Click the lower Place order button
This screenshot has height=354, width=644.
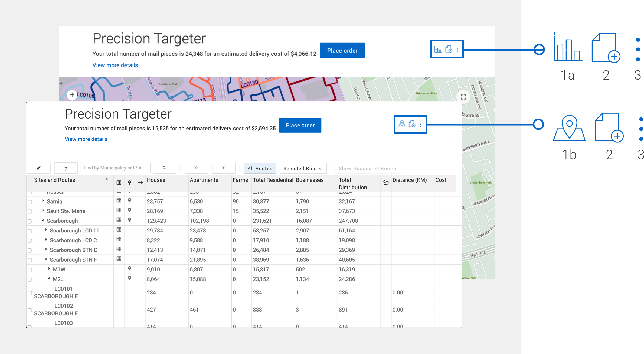300,125
